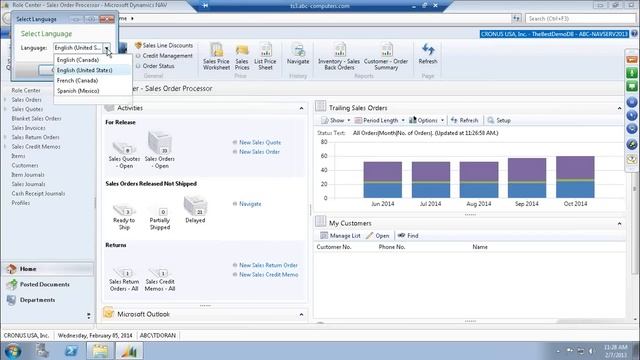Open Order Status
Image resolution: width=640 pixels, height=360 pixels.
tap(155, 66)
